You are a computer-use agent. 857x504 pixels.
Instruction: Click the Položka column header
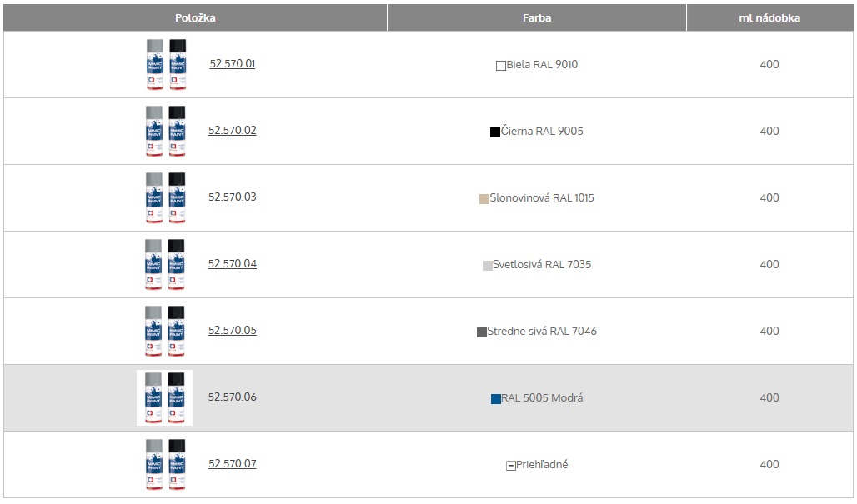(195, 17)
